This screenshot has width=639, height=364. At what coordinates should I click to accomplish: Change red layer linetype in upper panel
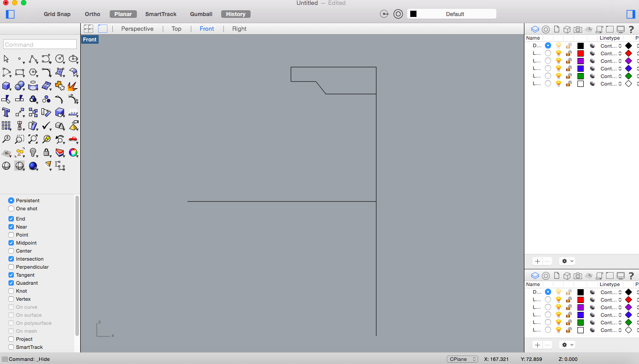point(611,53)
